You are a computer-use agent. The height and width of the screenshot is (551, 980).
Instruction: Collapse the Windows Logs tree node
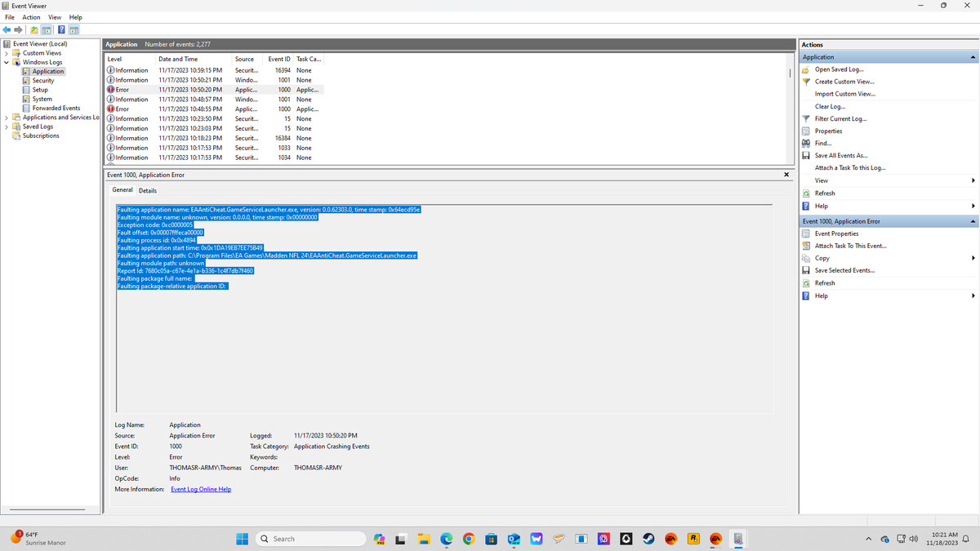tap(7, 62)
